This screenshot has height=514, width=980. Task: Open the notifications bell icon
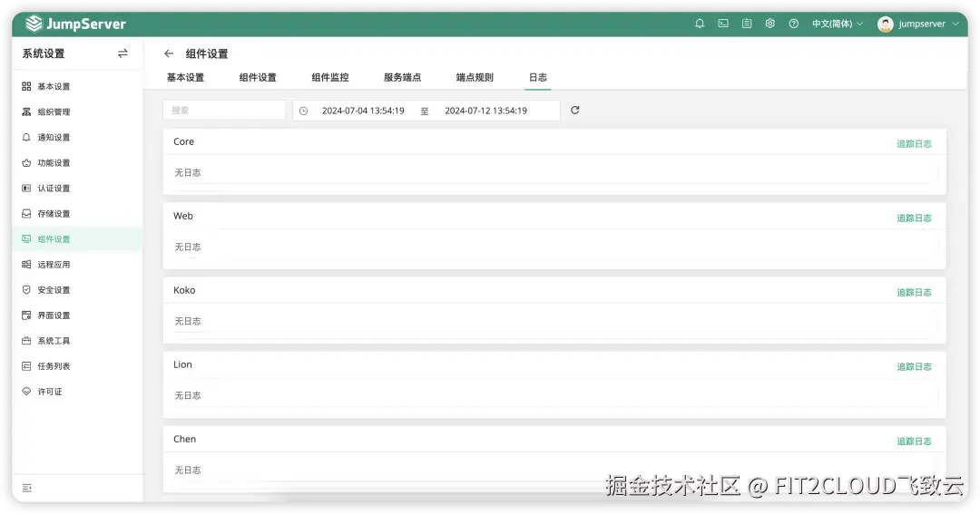(x=700, y=24)
